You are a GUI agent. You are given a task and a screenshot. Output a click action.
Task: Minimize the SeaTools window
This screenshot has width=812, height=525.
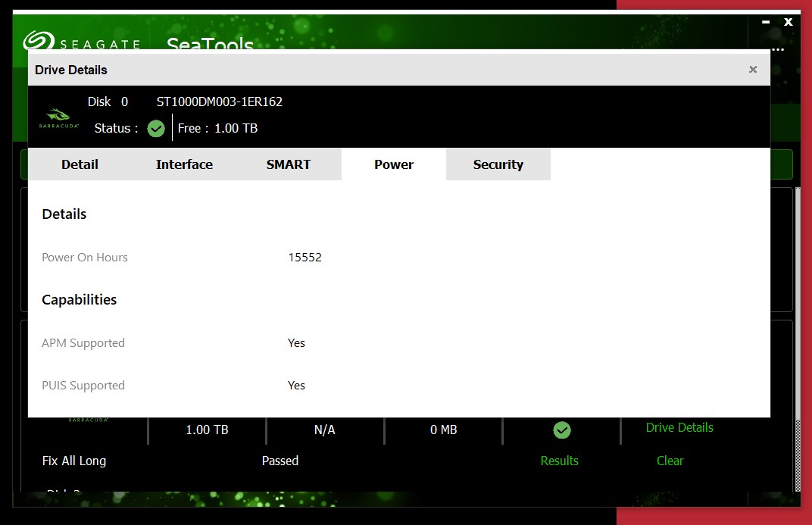[765, 23]
